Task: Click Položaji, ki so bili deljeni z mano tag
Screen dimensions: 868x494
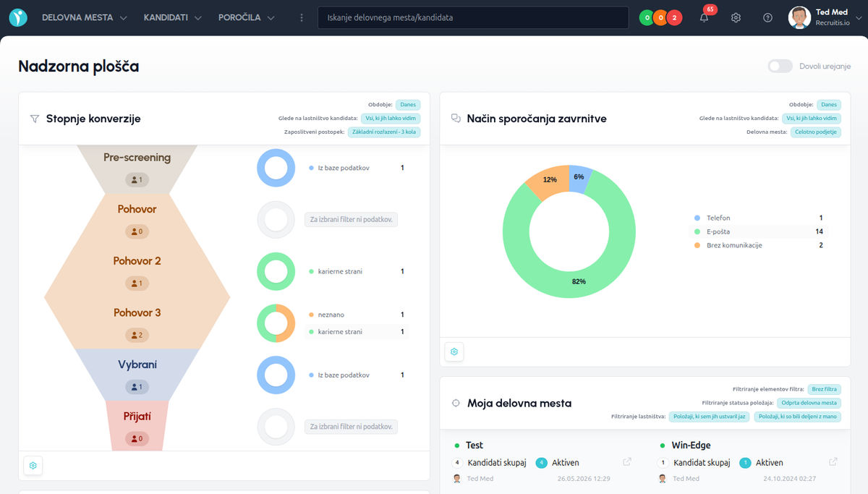Action: coord(798,417)
